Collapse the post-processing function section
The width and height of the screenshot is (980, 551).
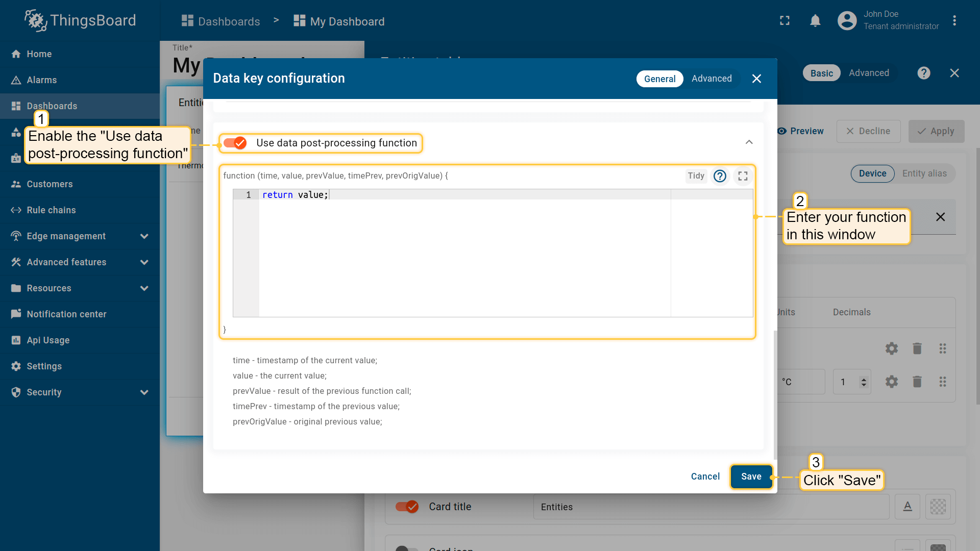(x=749, y=142)
